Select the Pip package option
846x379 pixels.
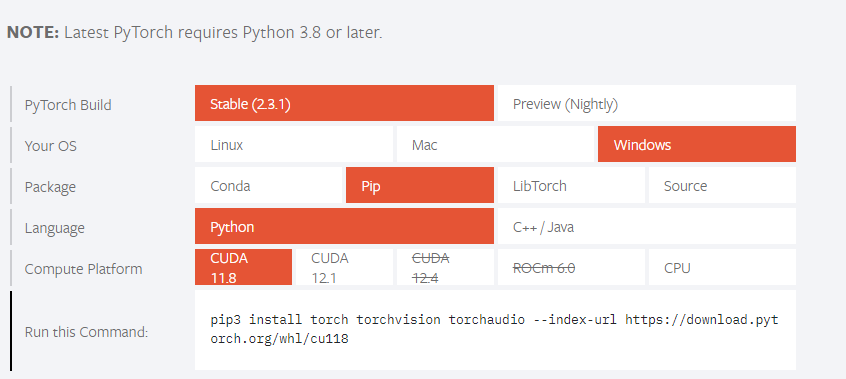tap(420, 185)
